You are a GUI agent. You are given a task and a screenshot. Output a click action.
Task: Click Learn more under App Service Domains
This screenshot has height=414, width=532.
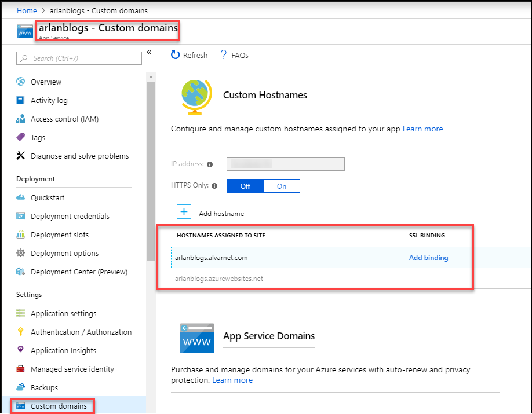tap(232, 380)
